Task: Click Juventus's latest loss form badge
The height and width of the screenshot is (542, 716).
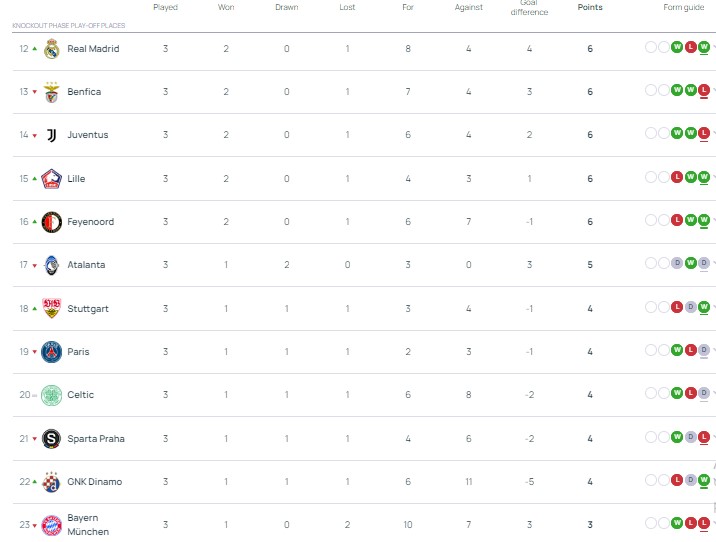Action: click(x=704, y=133)
